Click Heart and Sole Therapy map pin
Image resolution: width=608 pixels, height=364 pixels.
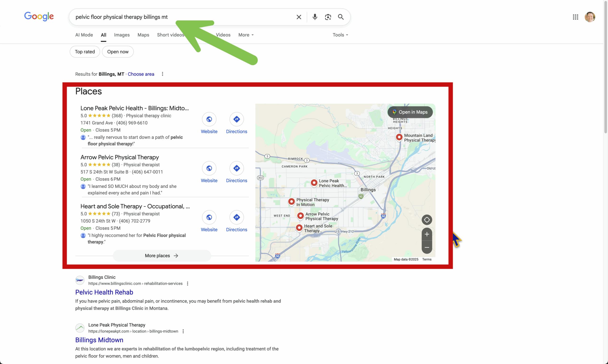(x=299, y=228)
